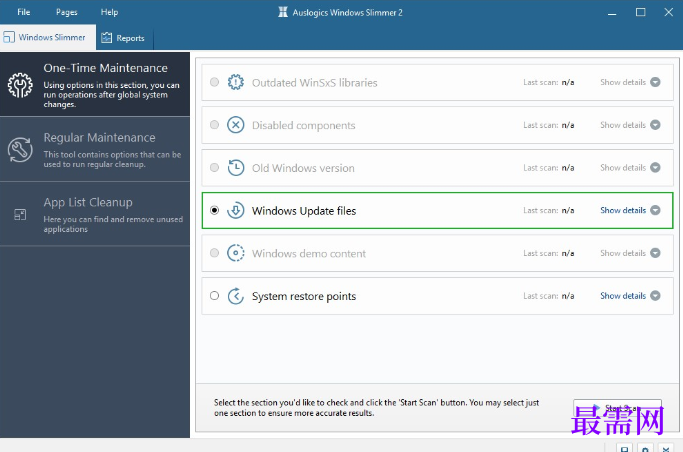The height and width of the screenshot is (452, 683).
Task: Open the Regular Maintenance section
Action: point(95,149)
